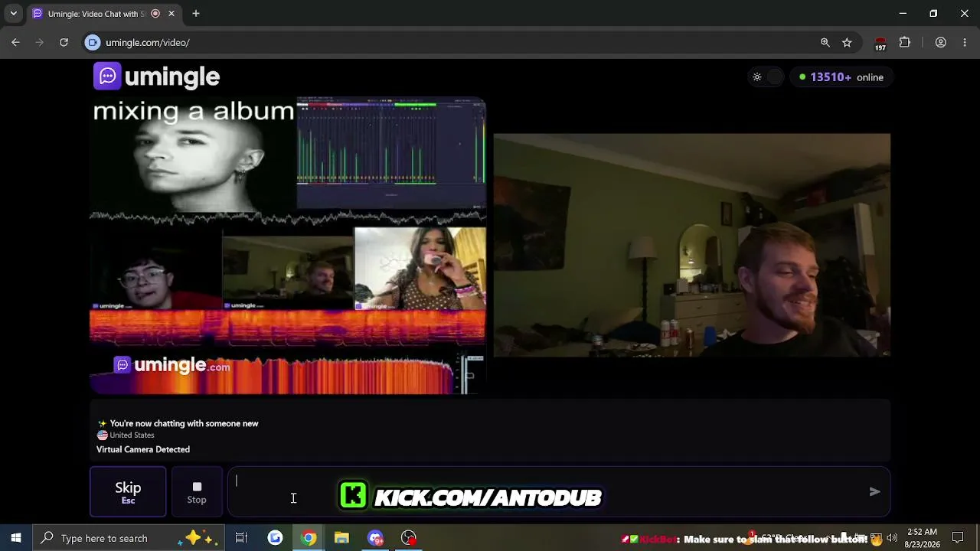The image size is (980, 551).
Task: Open the Chrome Extensions puzzle menu
Action: [x=905, y=43]
